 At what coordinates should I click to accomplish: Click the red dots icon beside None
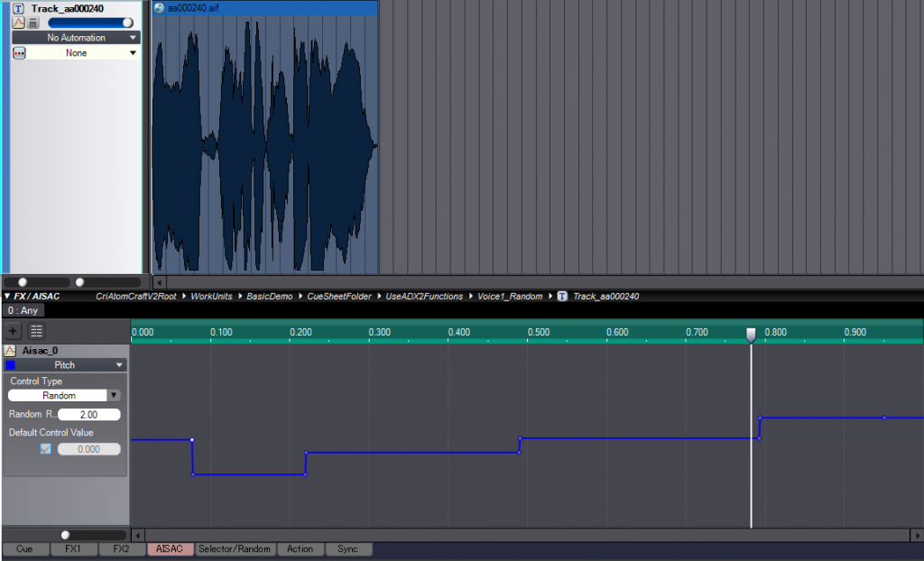(19, 53)
